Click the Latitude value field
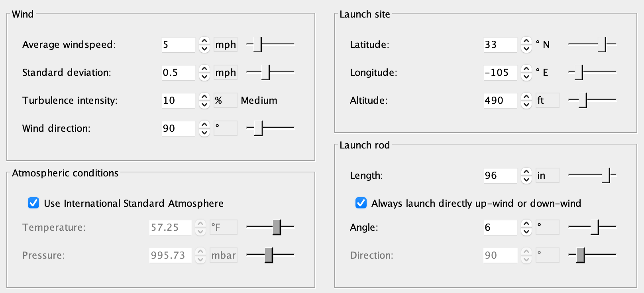The image size is (644, 293). tap(500, 44)
